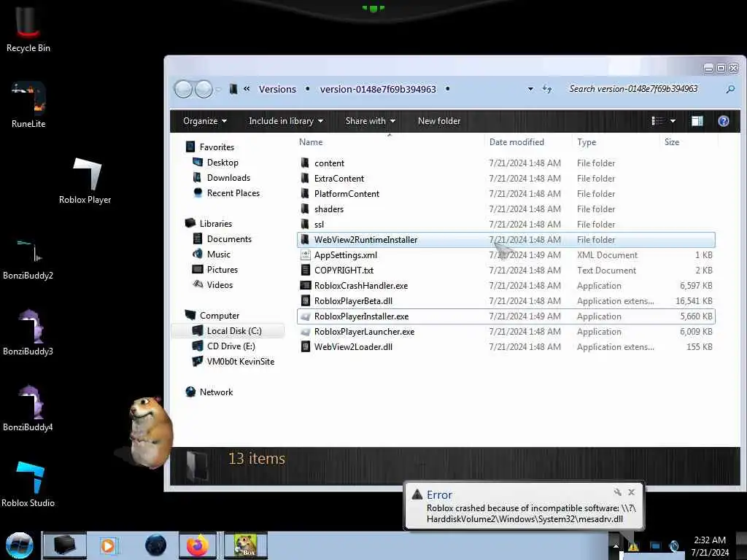Select Computer in navigation pane
The width and height of the screenshot is (747, 560).
(212, 315)
